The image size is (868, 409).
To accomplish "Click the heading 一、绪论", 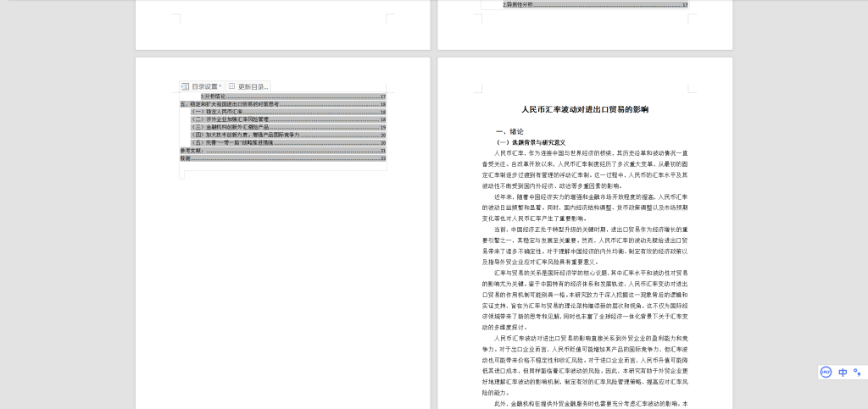I will 509,131.
